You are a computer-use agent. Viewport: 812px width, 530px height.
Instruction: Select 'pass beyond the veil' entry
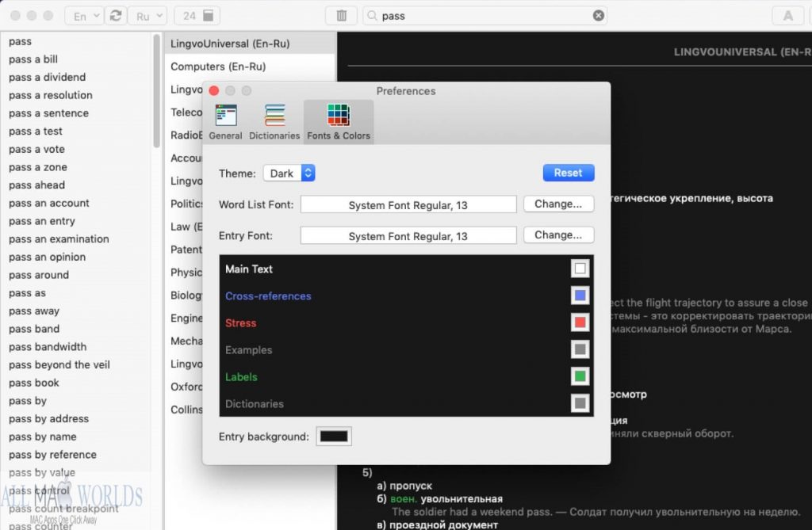click(59, 365)
